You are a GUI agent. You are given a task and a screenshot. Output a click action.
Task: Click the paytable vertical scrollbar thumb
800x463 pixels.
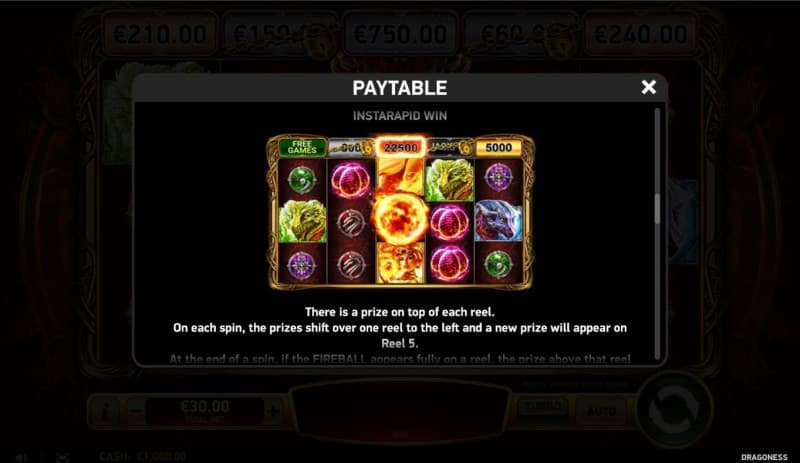tap(657, 208)
